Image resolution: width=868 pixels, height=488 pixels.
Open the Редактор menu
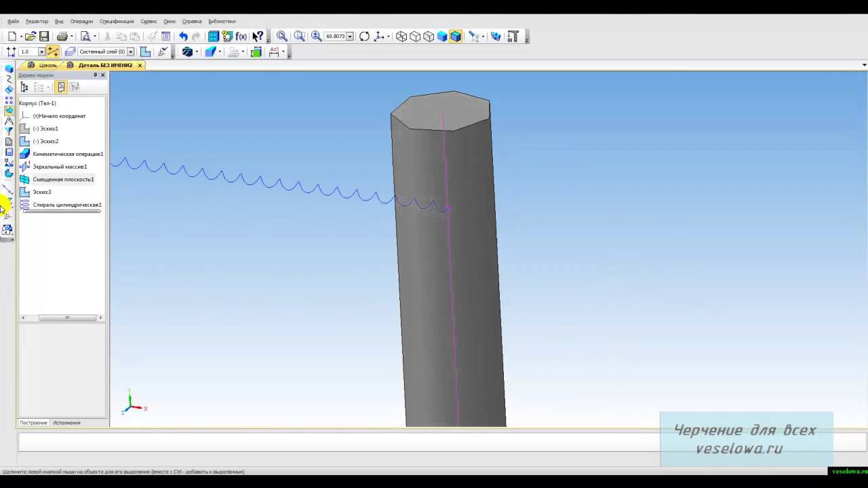click(37, 21)
